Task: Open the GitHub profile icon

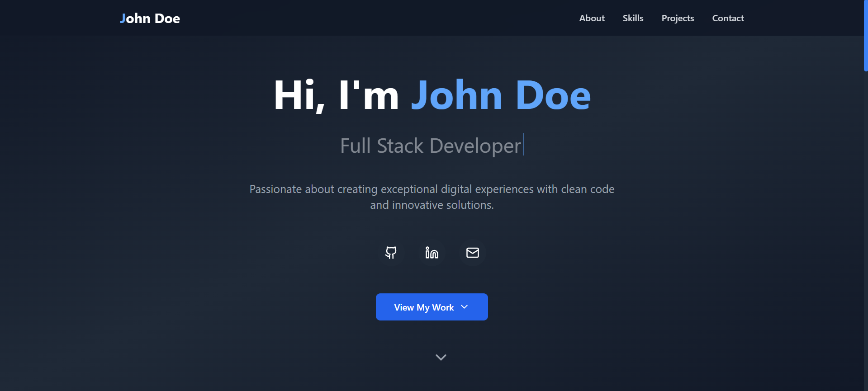Action: click(391, 253)
